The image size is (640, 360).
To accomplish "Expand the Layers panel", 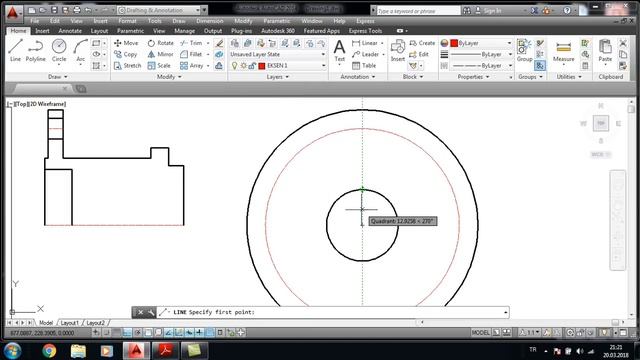I will point(278,77).
